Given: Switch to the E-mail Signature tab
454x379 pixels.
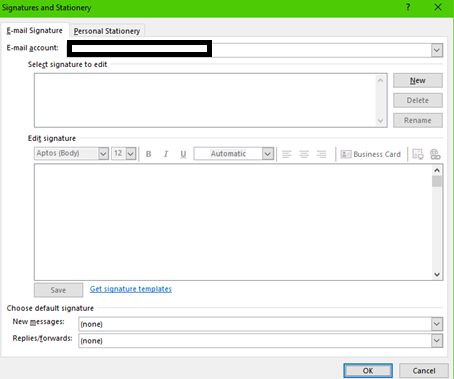Looking at the screenshot, I should [35, 30].
